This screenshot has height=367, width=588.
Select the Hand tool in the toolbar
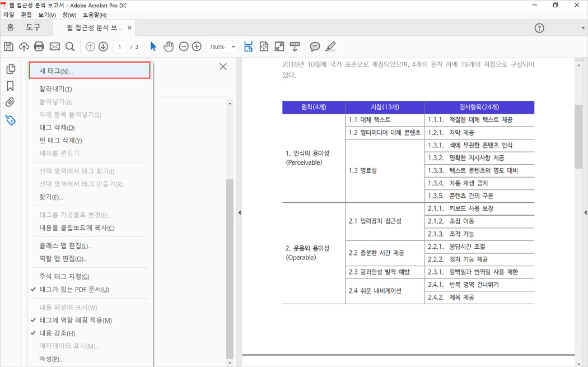[169, 47]
